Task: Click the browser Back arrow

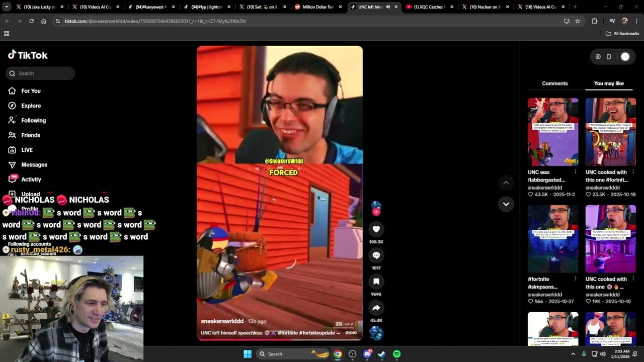Action: [7, 21]
